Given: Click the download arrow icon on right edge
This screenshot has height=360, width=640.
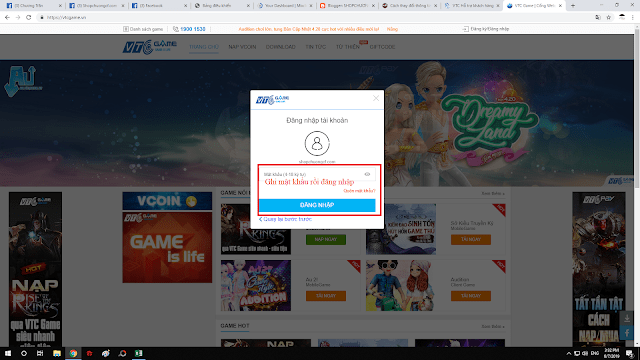Looking at the screenshot, I should point(627,318).
